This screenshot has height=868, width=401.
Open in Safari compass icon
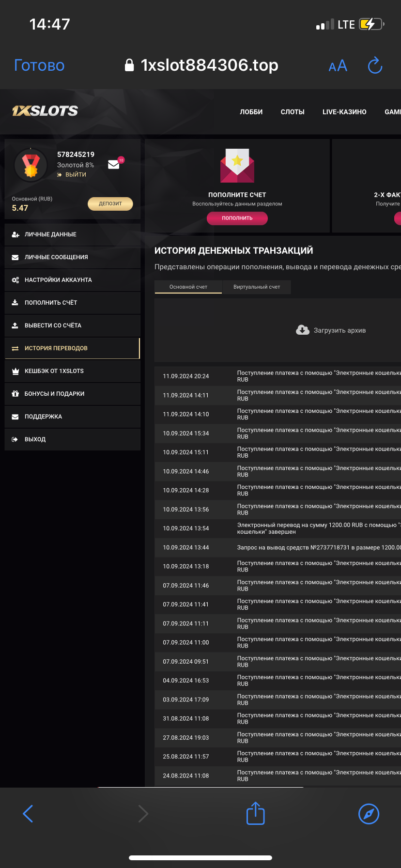369,813
